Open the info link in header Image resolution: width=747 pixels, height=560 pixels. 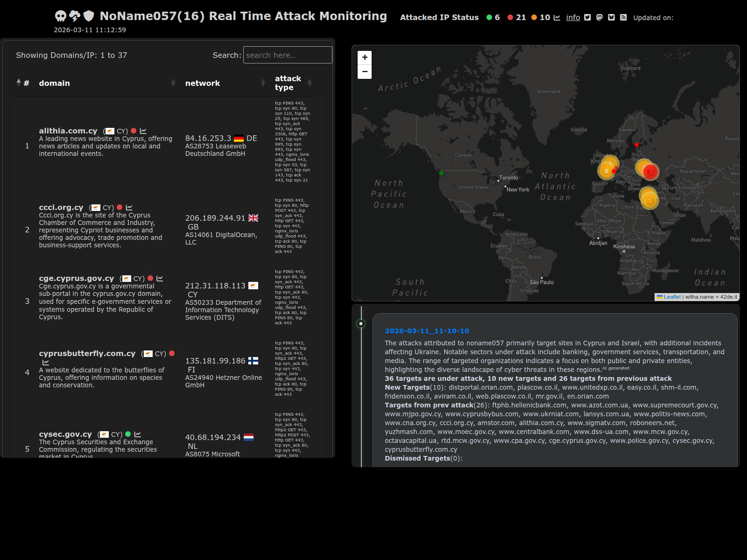(573, 17)
